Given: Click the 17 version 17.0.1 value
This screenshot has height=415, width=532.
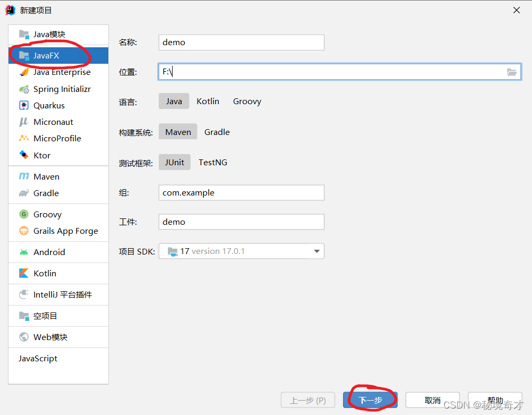Looking at the screenshot, I should coord(212,251).
